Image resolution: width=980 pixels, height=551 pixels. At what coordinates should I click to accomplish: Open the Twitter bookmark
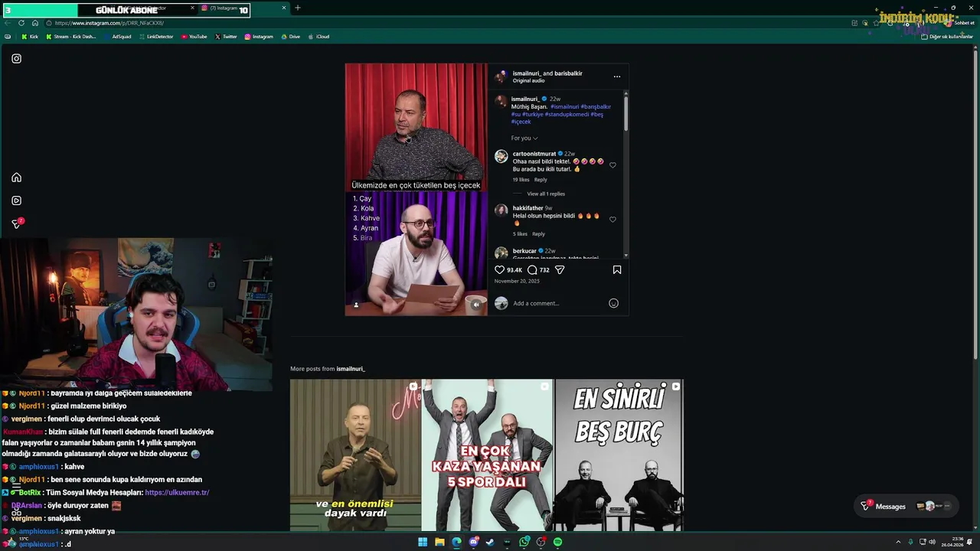pyautogui.click(x=226, y=37)
